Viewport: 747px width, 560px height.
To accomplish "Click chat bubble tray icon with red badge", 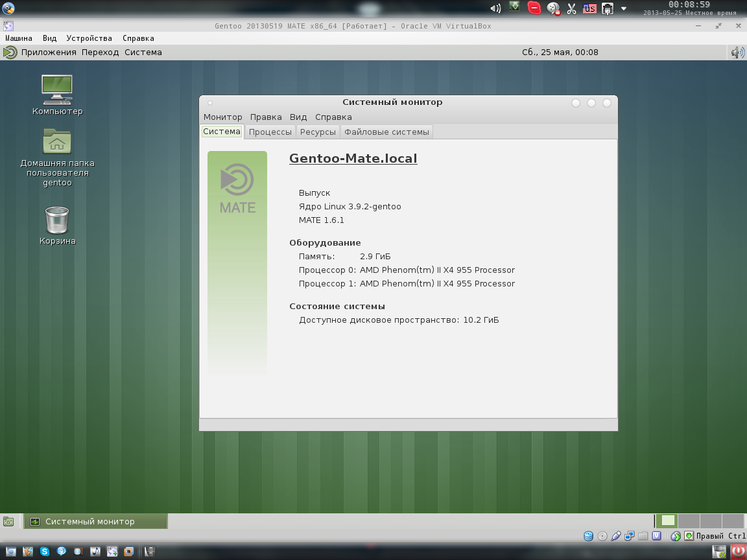I will [x=553, y=8].
